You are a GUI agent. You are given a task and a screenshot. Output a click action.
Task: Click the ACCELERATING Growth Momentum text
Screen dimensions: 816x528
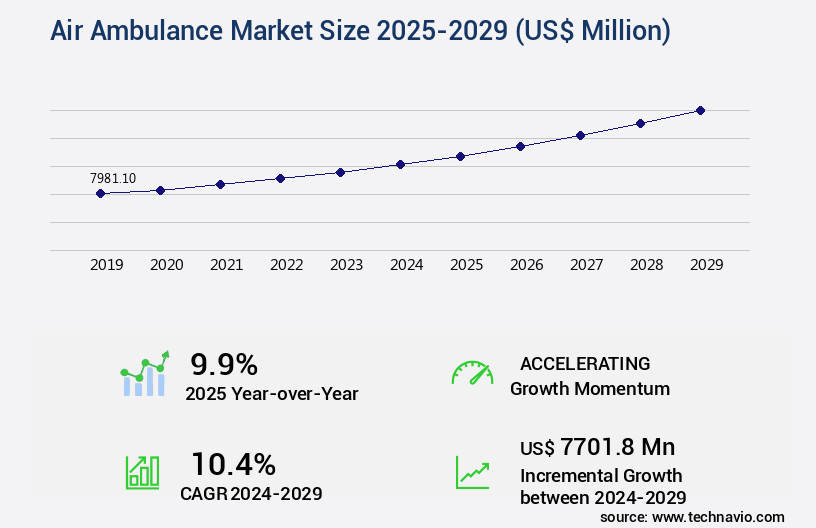pyautogui.click(x=589, y=376)
